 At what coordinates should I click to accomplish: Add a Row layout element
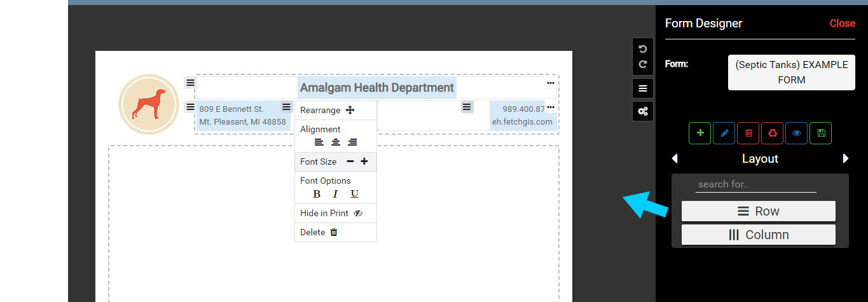758,211
